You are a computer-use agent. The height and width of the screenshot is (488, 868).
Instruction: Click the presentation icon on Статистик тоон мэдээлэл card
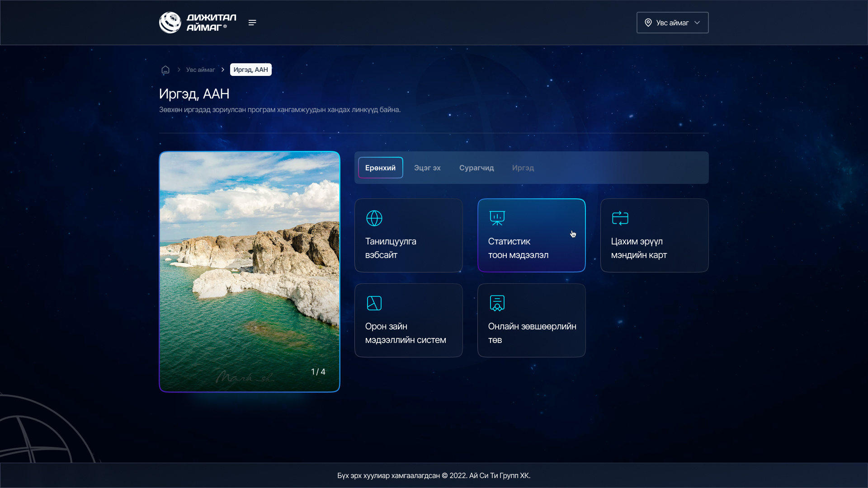click(x=497, y=218)
